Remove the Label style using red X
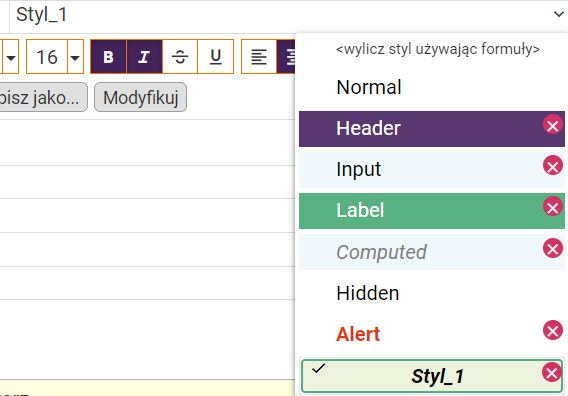Viewport: 568px width, 396px height. (552, 207)
